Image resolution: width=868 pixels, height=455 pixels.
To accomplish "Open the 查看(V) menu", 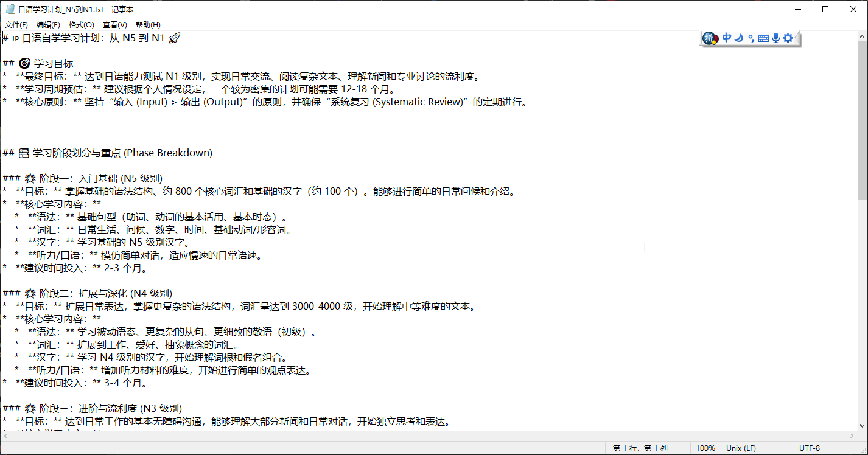I will click(x=115, y=25).
